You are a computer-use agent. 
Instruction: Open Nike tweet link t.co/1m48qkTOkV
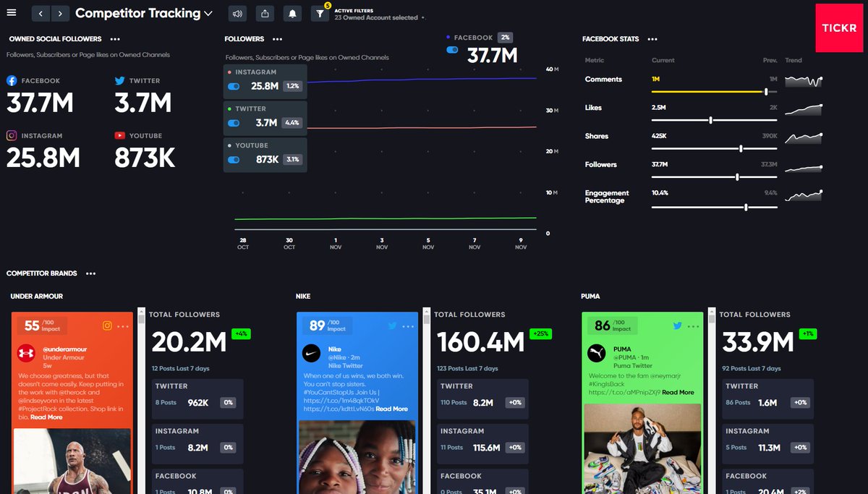pos(343,401)
